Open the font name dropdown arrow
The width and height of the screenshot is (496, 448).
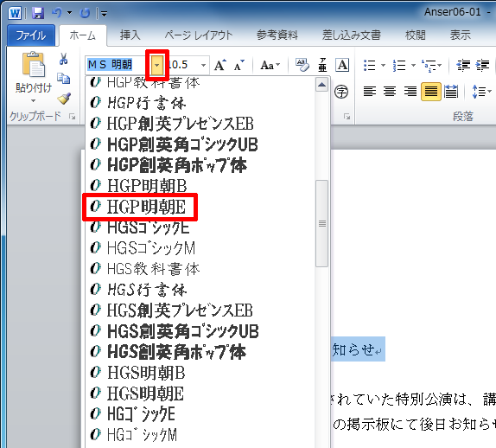(x=157, y=65)
